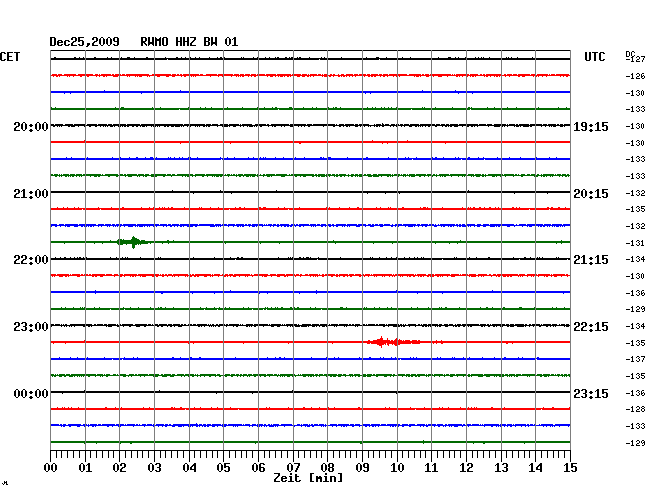Click minute 05 on the time axis

click(223, 468)
